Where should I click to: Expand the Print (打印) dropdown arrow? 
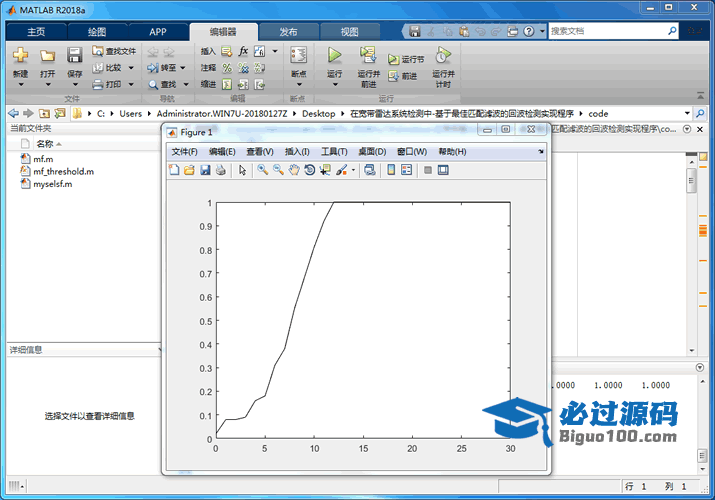point(131,84)
